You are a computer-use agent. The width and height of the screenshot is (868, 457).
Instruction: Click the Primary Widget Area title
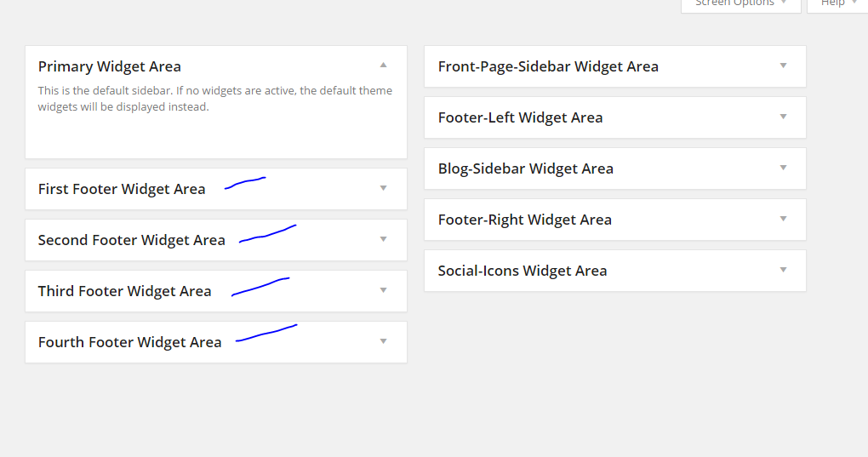(110, 66)
